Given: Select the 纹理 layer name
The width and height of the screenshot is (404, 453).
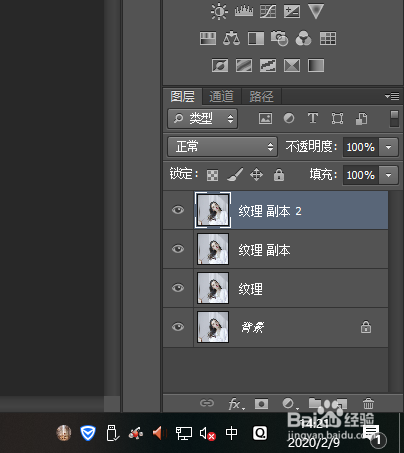Looking at the screenshot, I should pos(250,289).
